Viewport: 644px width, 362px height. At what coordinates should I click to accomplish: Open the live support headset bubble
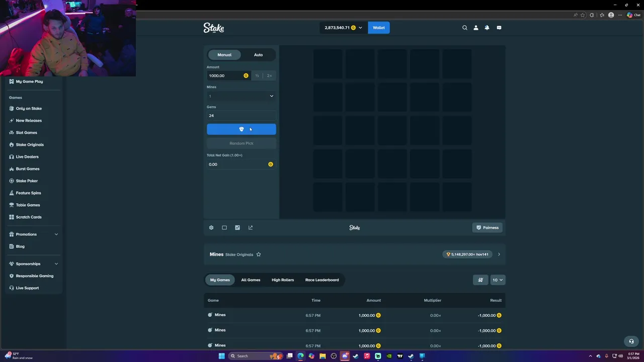pos(631,341)
